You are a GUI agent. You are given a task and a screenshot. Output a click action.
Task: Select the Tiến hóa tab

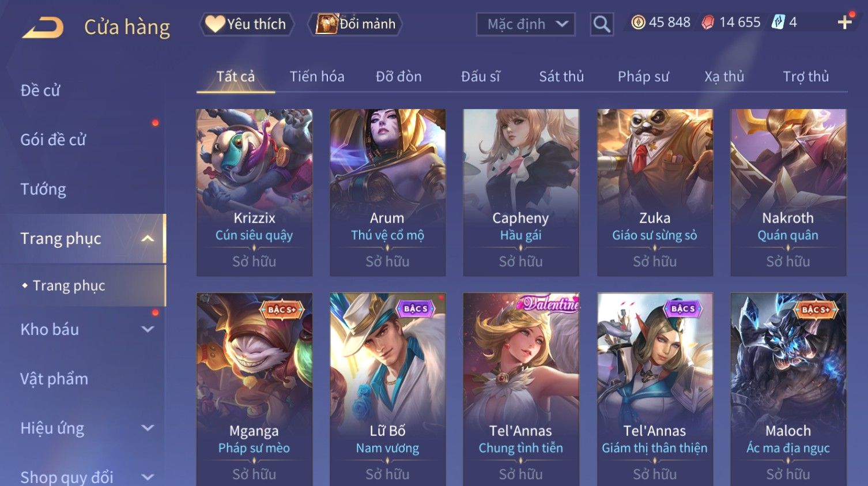tap(317, 77)
